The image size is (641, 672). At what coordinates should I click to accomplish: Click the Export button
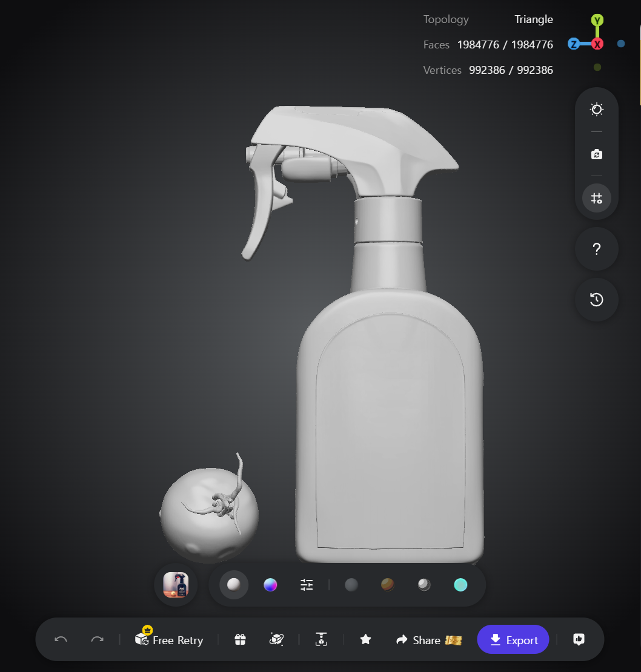coord(513,639)
